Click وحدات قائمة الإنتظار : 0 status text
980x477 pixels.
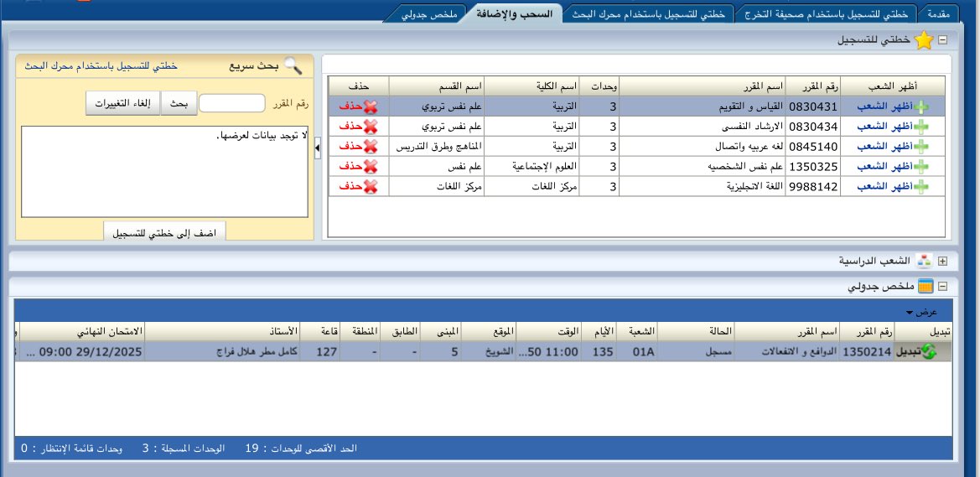72,448
